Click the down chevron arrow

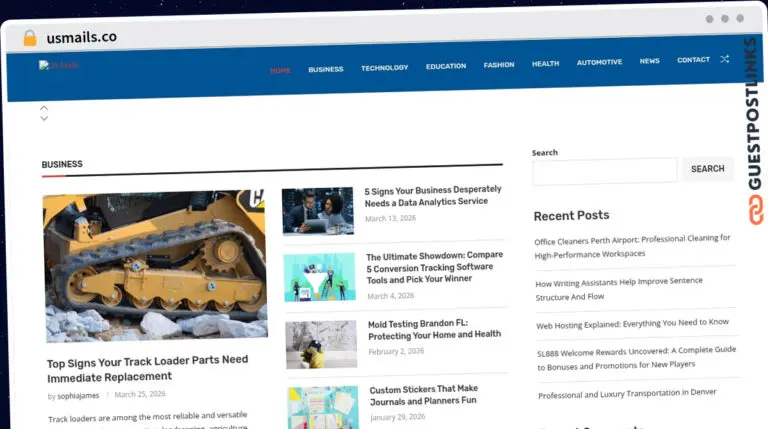(x=44, y=119)
